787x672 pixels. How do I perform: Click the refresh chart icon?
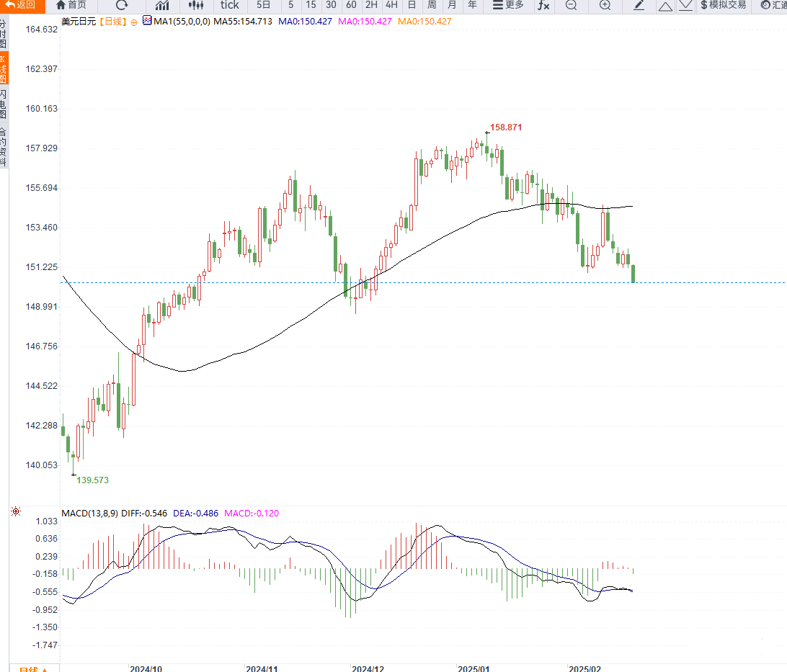(x=122, y=5)
